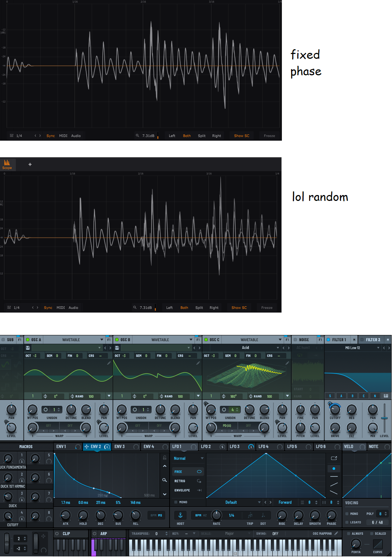
Task: Enable the NOISE oscillator toggle
Action: coord(295,340)
